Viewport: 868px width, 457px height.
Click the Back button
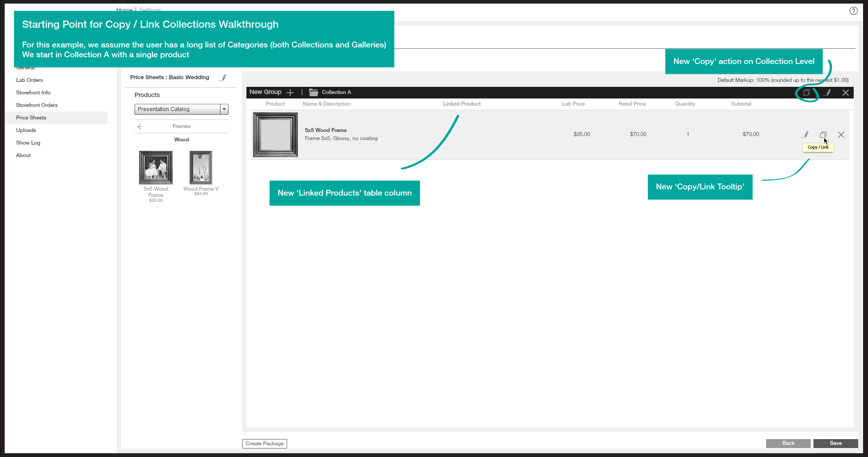tap(788, 443)
